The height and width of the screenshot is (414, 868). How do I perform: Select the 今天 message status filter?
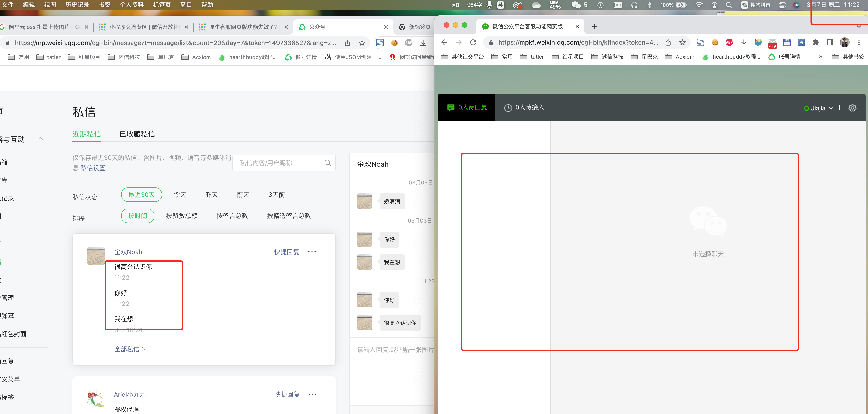click(x=180, y=195)
